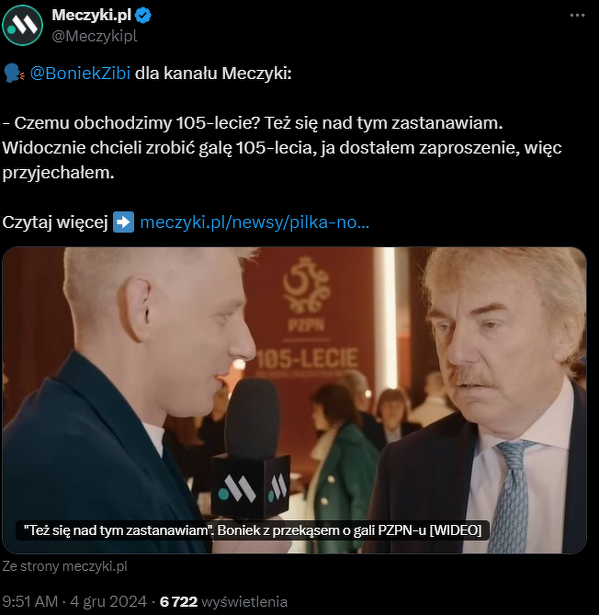Click the card headline about gali PZPN-u [WIDEO]
This screenshot has height=615, width=599.
click(253, 530)
